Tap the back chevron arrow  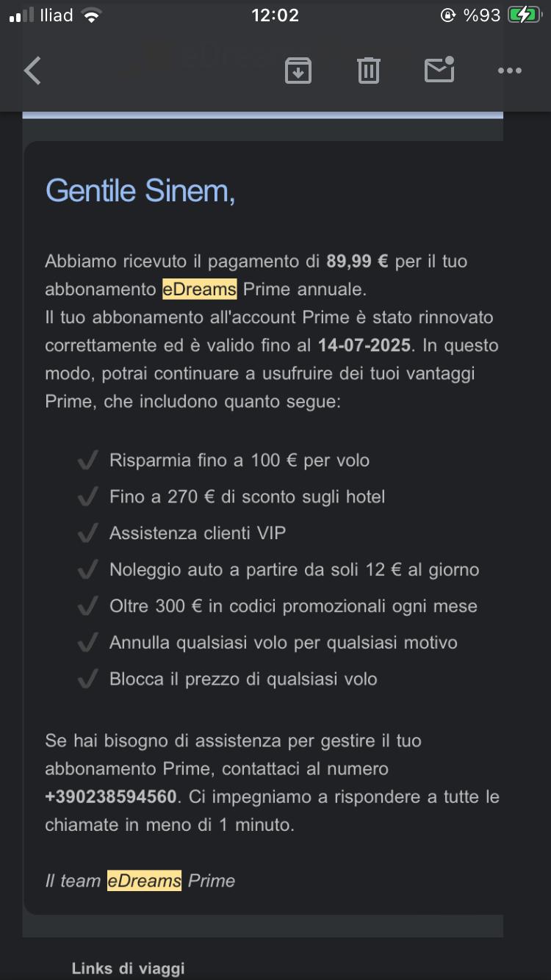(32, 71)
